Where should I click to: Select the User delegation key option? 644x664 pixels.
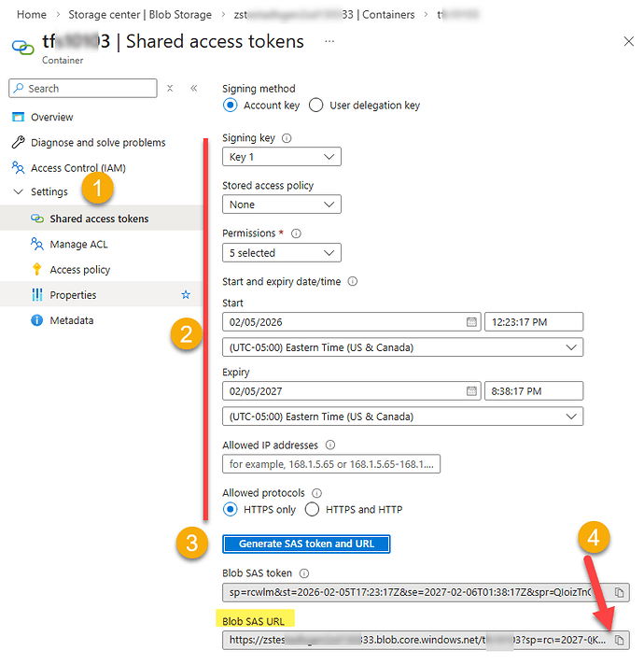pyautogui.click(x=316, y=105)
